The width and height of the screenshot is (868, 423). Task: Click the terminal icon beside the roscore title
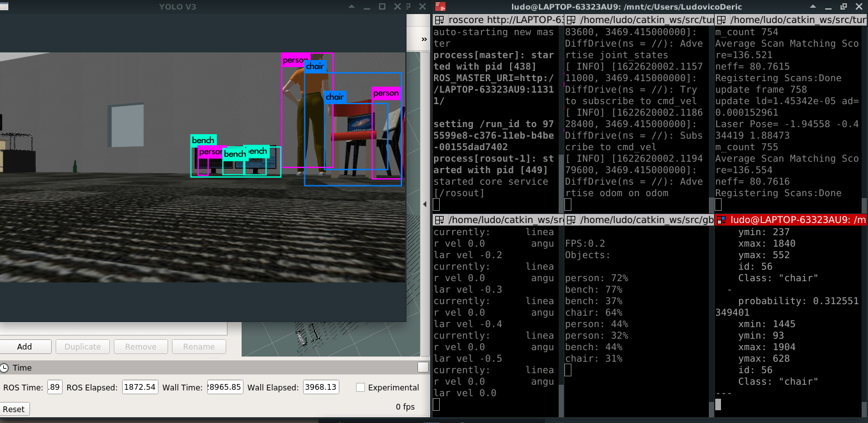click(438, 20)
